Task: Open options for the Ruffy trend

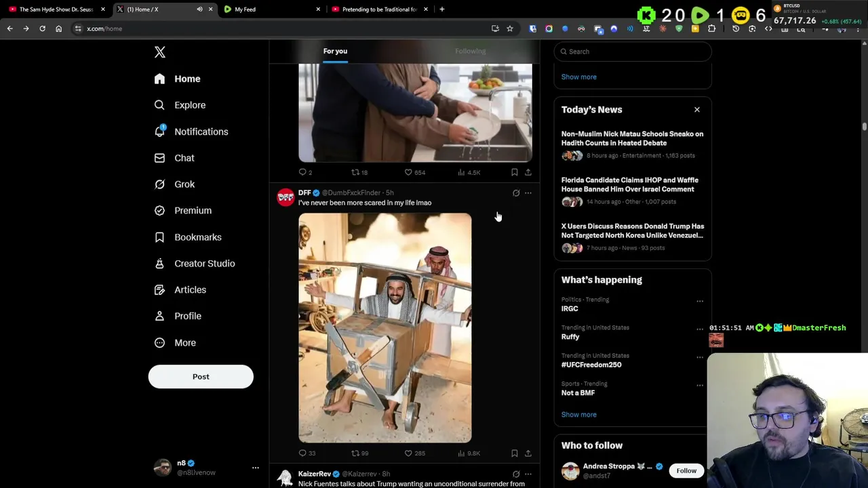Action: pos(700,329)
